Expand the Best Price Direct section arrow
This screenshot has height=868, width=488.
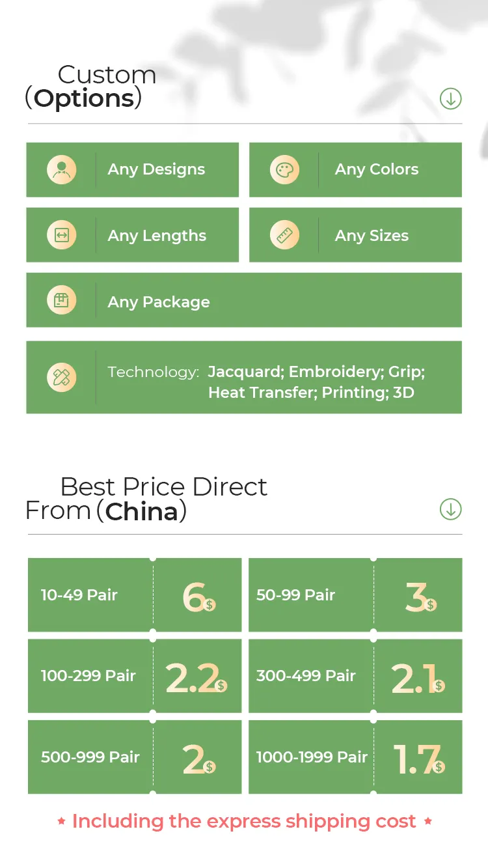pos(450,509)
